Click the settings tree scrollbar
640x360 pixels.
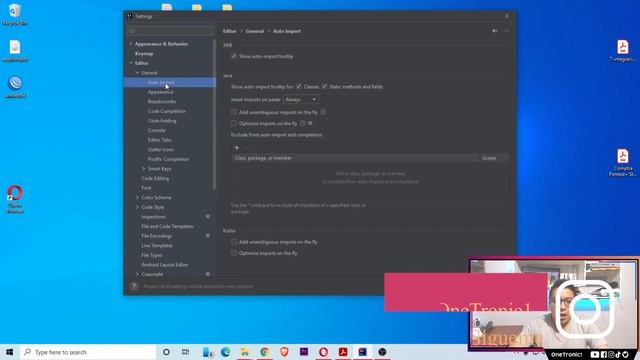[214, 114]
